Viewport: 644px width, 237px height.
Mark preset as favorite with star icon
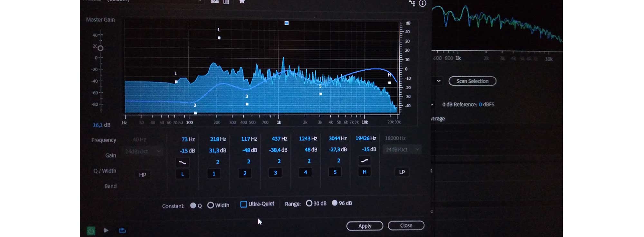click(x=242, y=2)
